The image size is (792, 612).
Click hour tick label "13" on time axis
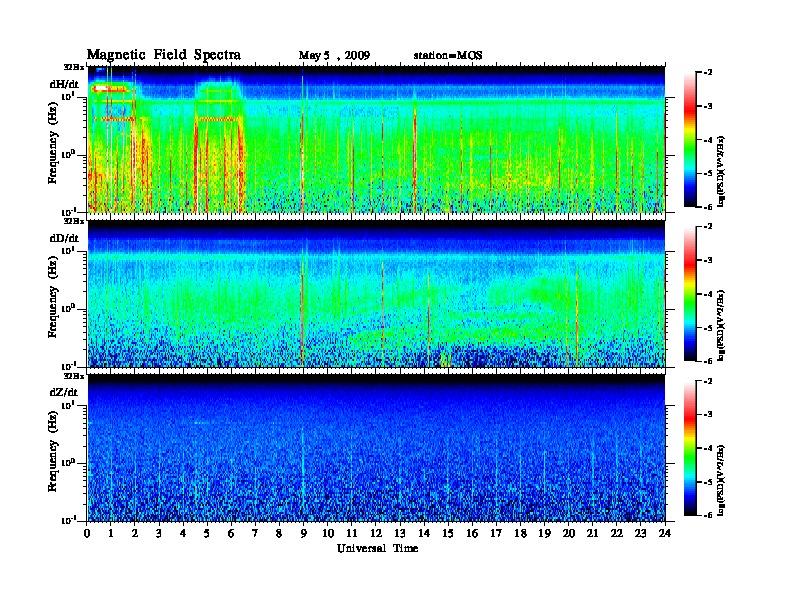[x=400, y=533]
